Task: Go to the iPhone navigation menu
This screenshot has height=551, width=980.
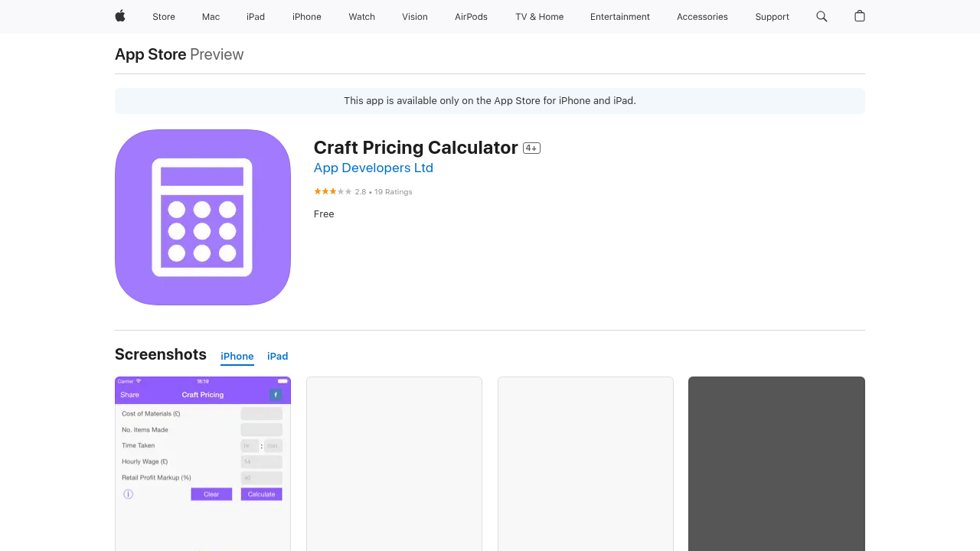Action: point(307,17)
